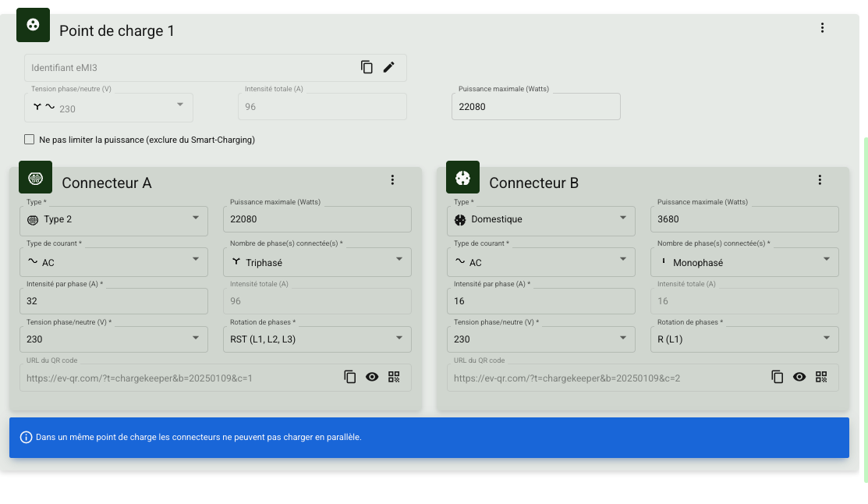Show Connecteur A QR code icon
Image resolution: width=868 pixels, height=504 pixels.
394,378
